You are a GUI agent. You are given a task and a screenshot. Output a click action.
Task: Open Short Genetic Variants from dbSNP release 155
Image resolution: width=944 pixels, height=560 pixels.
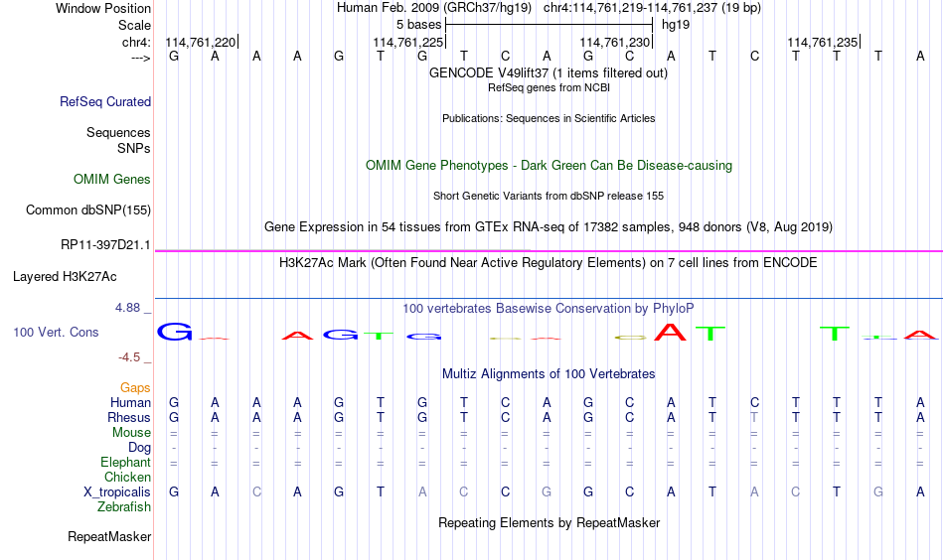[549, 196]
